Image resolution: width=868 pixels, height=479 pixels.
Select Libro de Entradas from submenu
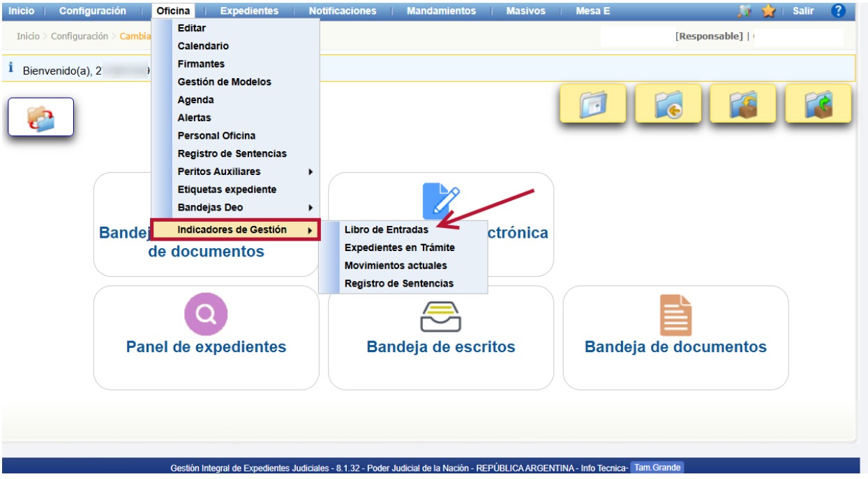387,229
